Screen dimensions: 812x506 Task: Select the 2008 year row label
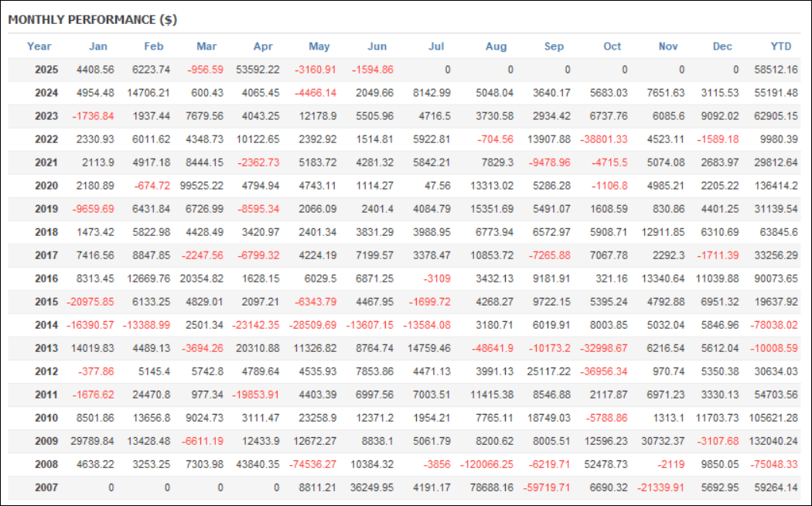[x=46, y=464]
